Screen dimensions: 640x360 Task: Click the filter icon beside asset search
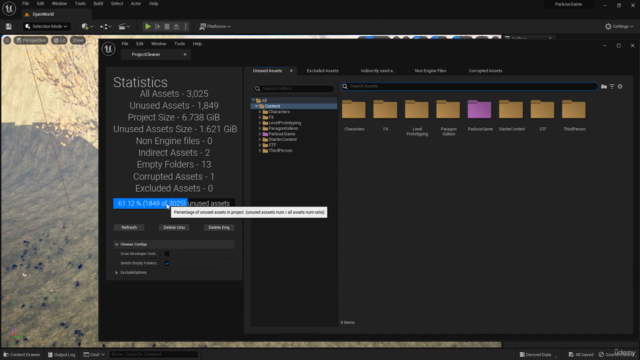(x=612, y=87)
